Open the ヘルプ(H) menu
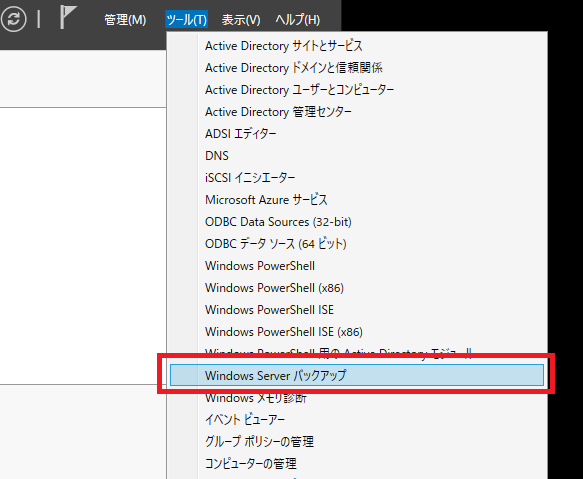 point(297,19)
